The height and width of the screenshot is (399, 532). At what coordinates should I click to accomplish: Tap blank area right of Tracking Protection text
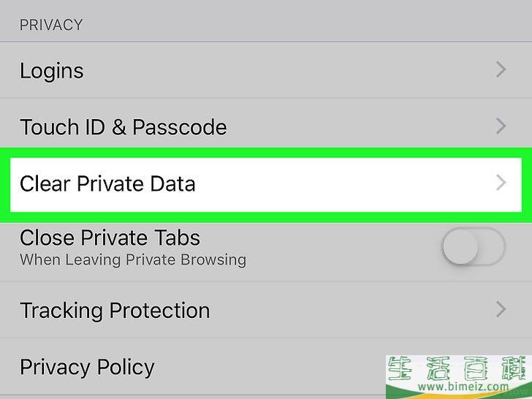(351, 310)
